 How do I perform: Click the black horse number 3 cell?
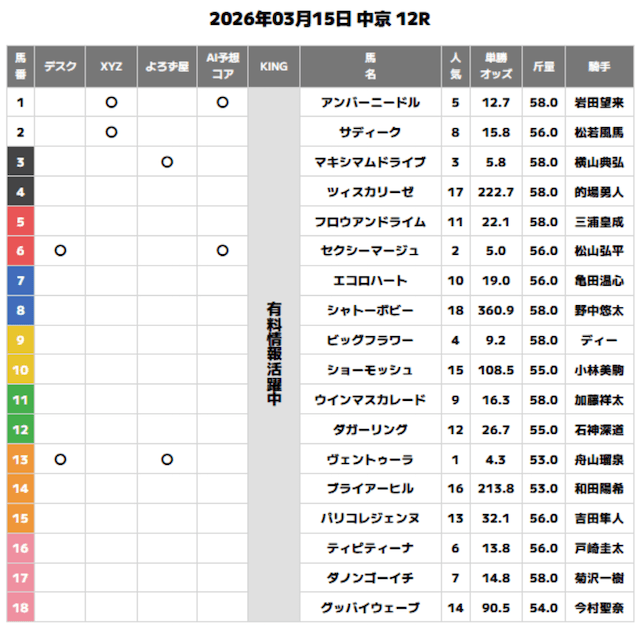[20, 162]
